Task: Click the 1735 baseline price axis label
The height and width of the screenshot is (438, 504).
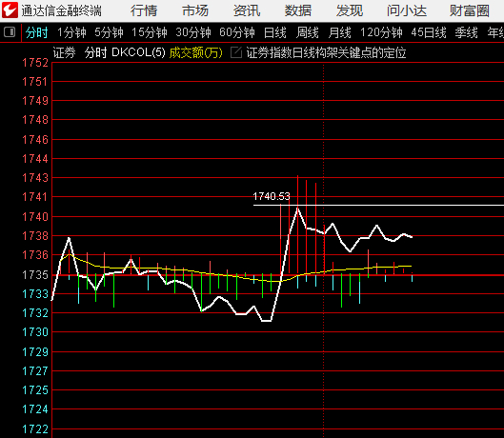Action: [35, 275]
